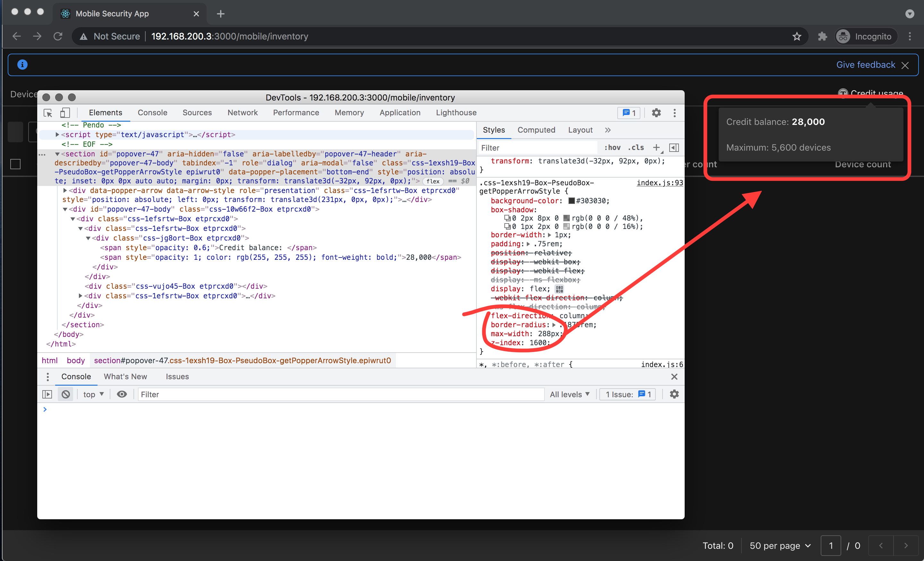Click the background-color swatch #303030

click(x=571, y=201)
